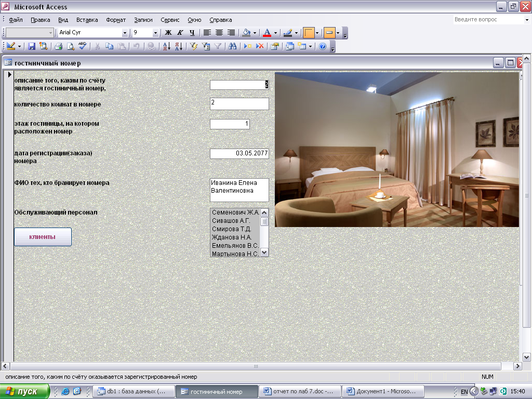
Task: Select Жданова Н.А. in staff list
Action: tap(235, 237)
